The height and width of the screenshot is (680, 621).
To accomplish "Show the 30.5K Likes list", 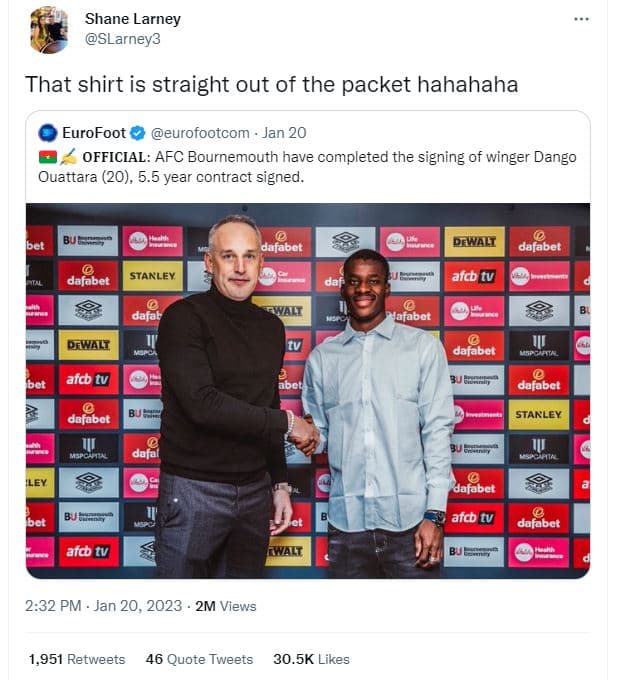I will (x=311, y=659).
